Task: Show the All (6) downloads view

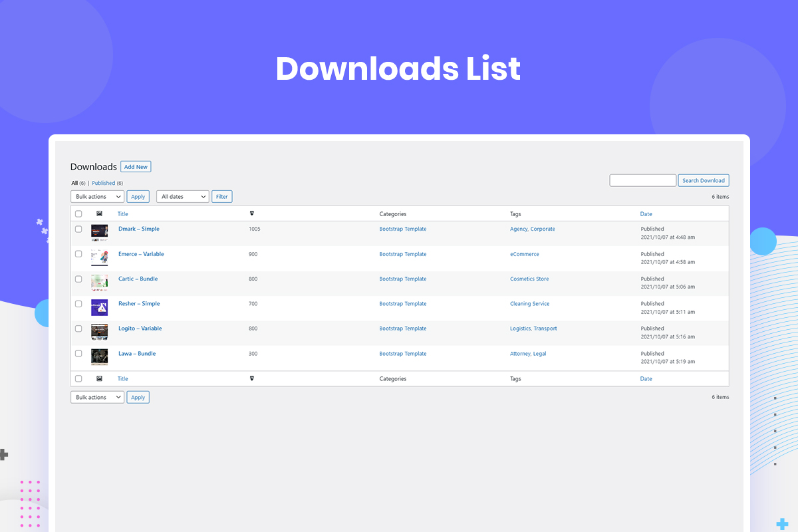Action: pos(78,183)
